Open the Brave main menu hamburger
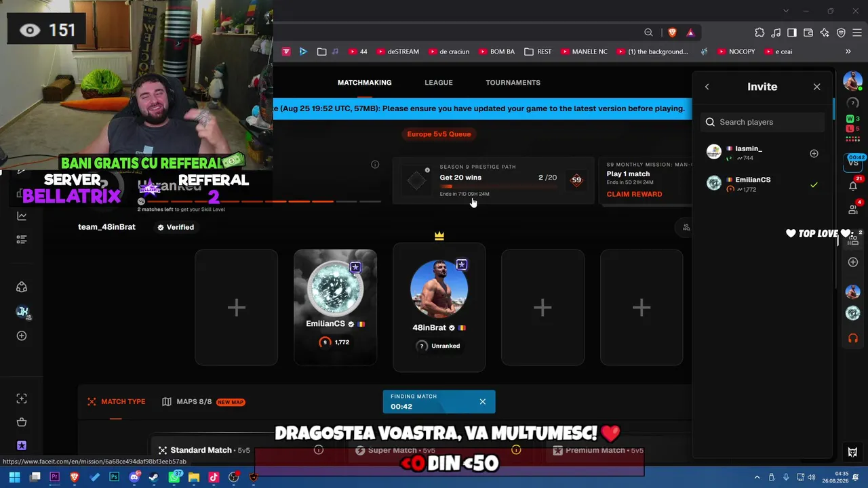 (x=857, y=33)
